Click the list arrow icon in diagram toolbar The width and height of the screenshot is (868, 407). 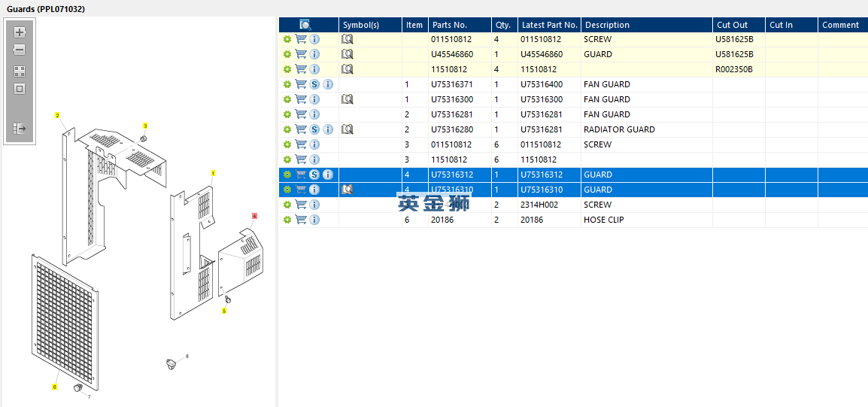pos(20,129)
